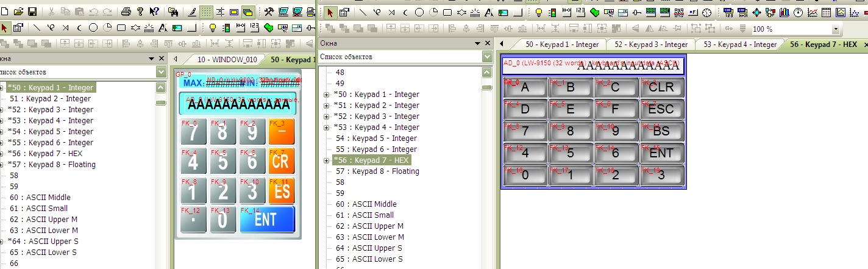The height and width of the screenshot is (269, 868).
Task: Click the binoculars Find icon
Action: point(173,12)
